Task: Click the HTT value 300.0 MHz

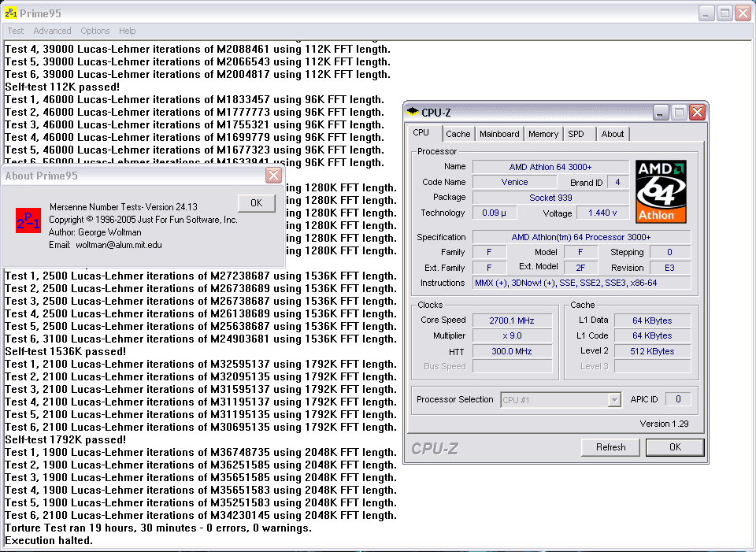Action: point(512,351)
